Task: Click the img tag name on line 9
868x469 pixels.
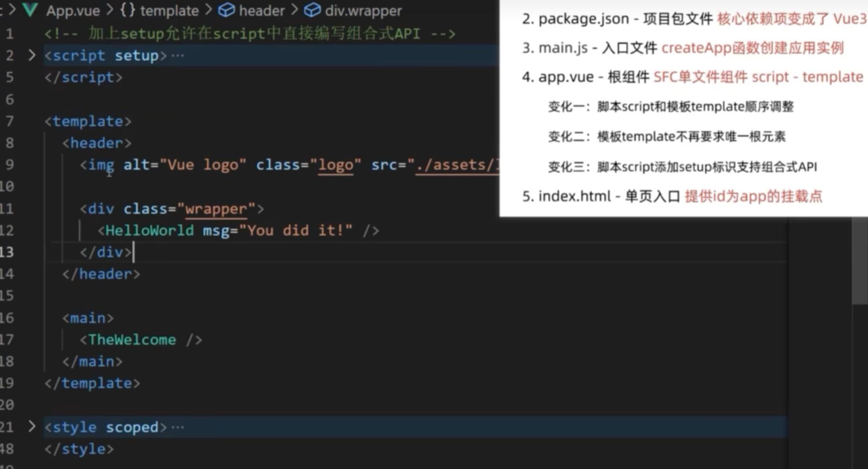Action: click(x=101, y=165)
